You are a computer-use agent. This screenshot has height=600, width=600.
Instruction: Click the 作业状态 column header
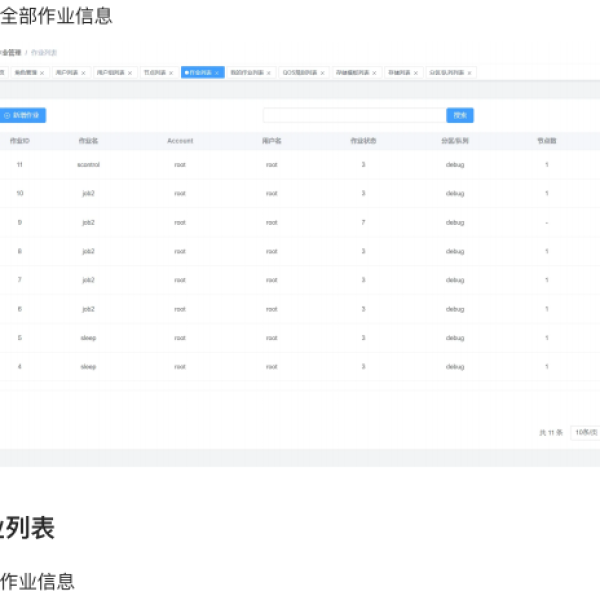tap(363, 141)
